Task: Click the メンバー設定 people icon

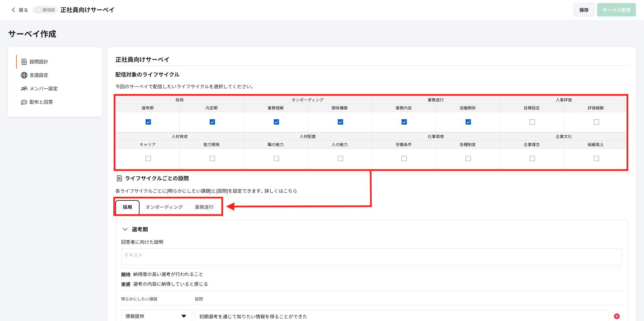Action: 24,89
